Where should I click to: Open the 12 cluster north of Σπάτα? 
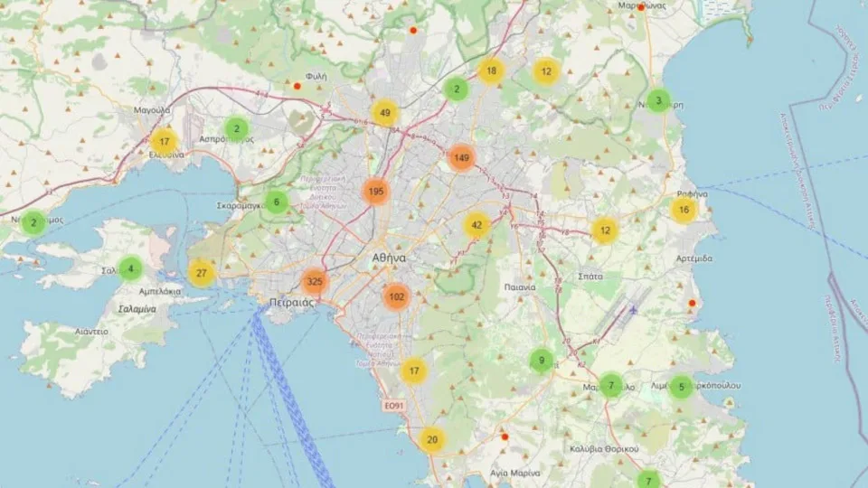pyautogui.click(x=605, y=230)
